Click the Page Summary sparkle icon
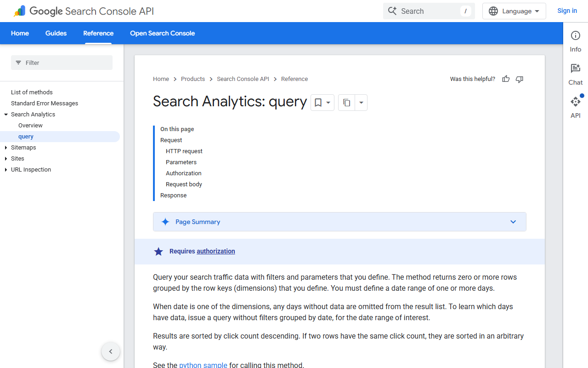The width and height of the screenshot is (588, 368). [x=165, y=222]
